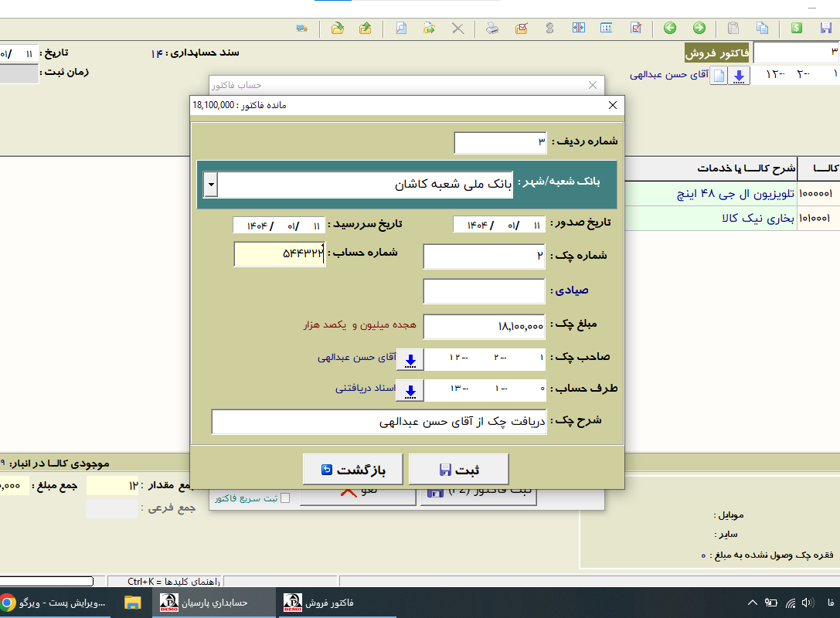
Task: Click the green dollar icon in toolbar
Action: [x=796, y=29]
